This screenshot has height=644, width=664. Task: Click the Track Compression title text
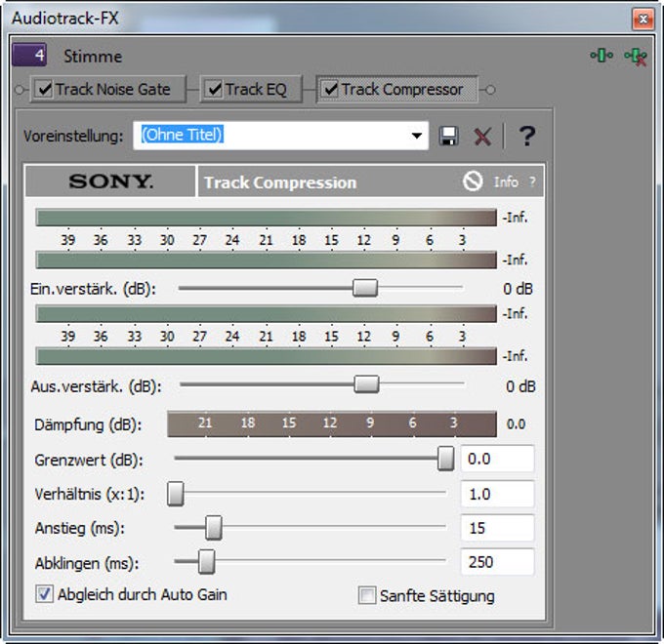coord(280,182)
